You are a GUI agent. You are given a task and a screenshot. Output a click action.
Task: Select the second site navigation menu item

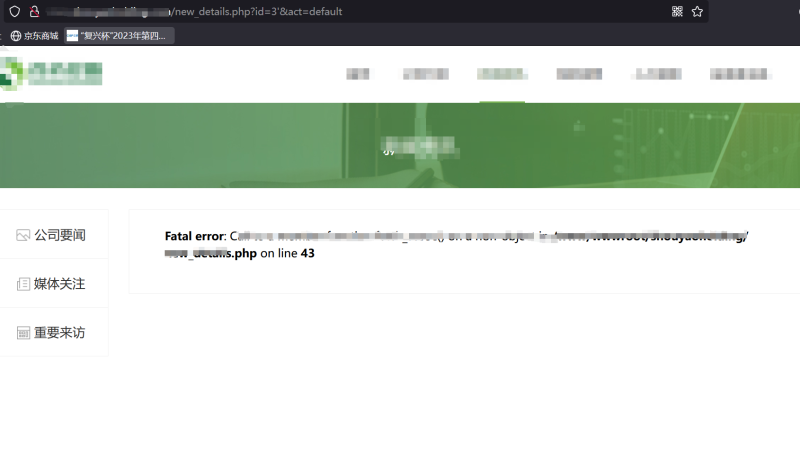tap(425, 74)
